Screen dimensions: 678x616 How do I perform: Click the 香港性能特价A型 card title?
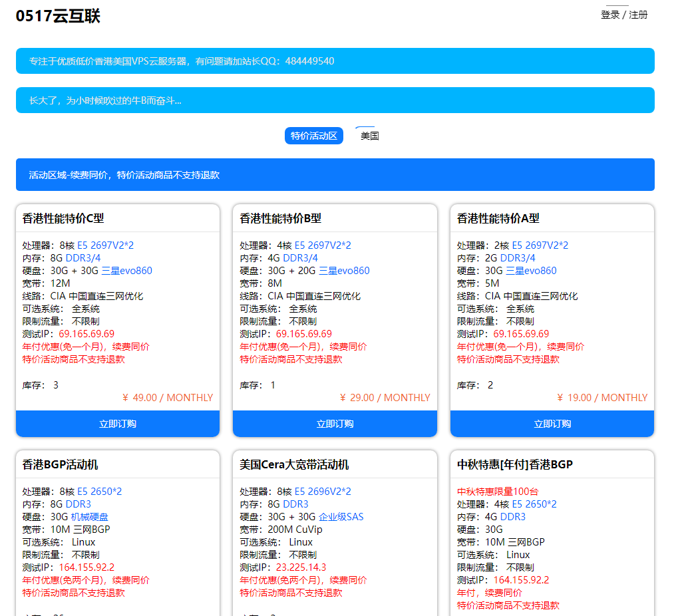click(x=498, y=218)
